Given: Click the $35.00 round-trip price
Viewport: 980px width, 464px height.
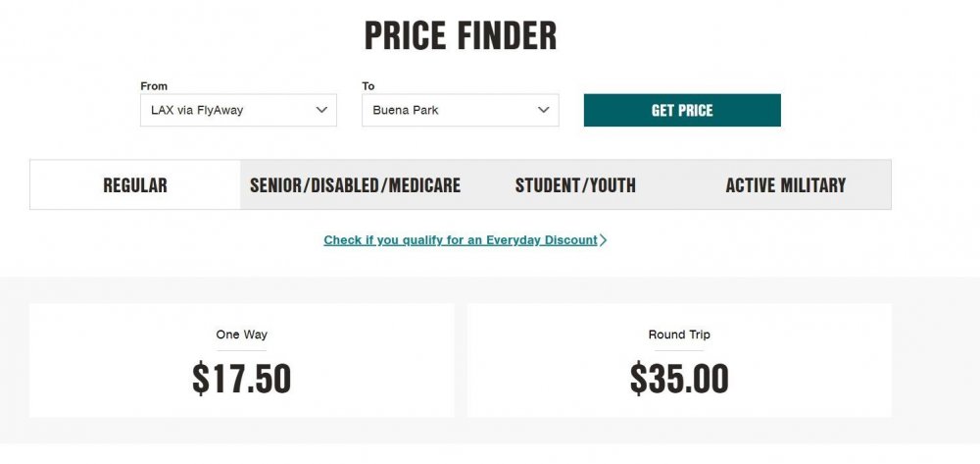Looking at the screenshot, I should [679, 380].
